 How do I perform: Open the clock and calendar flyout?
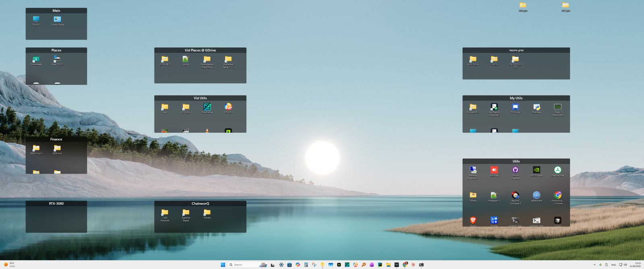(635, 265)
